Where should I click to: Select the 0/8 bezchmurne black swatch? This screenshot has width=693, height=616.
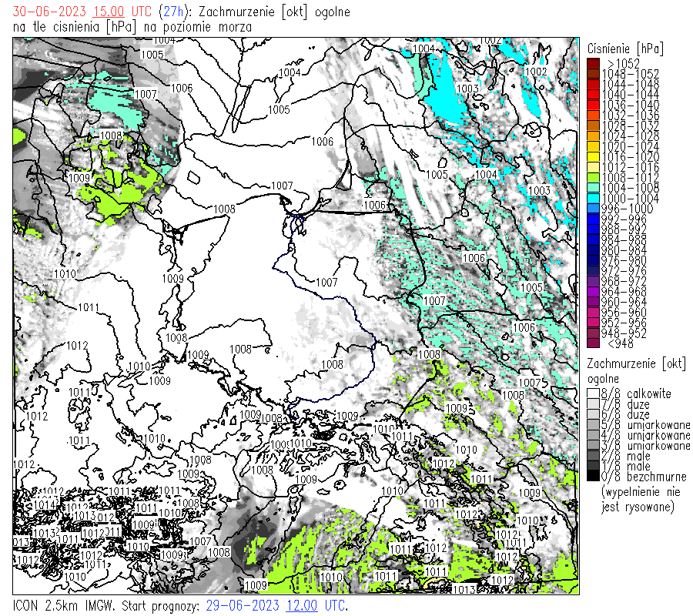[x=593, y=477]
